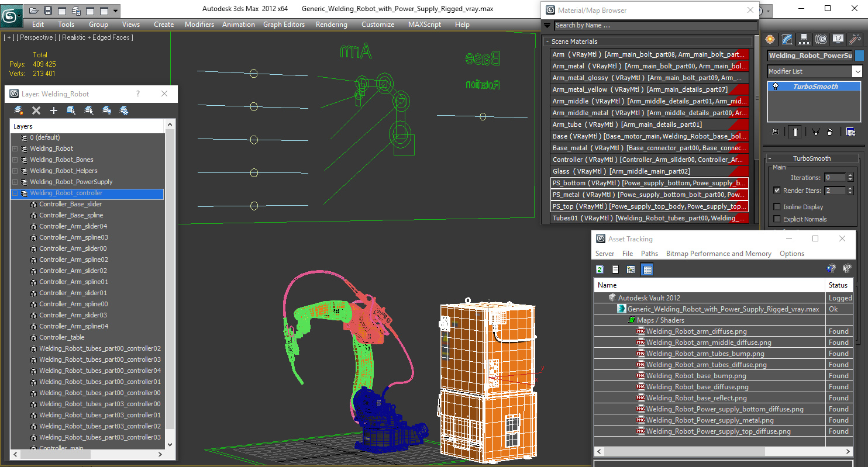This screenshot has width=868, height=467.
Task: Click Select Highlighted Objects and Layers icon
Action: (71, 110)
